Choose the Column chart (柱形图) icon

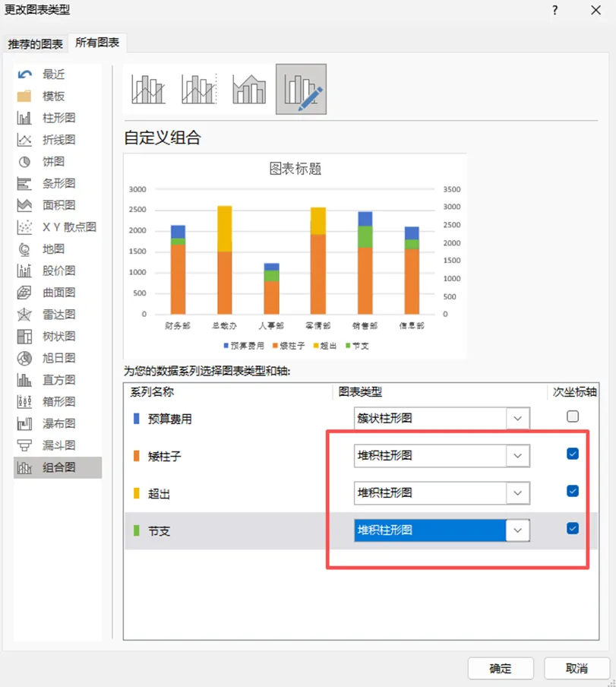24,118
